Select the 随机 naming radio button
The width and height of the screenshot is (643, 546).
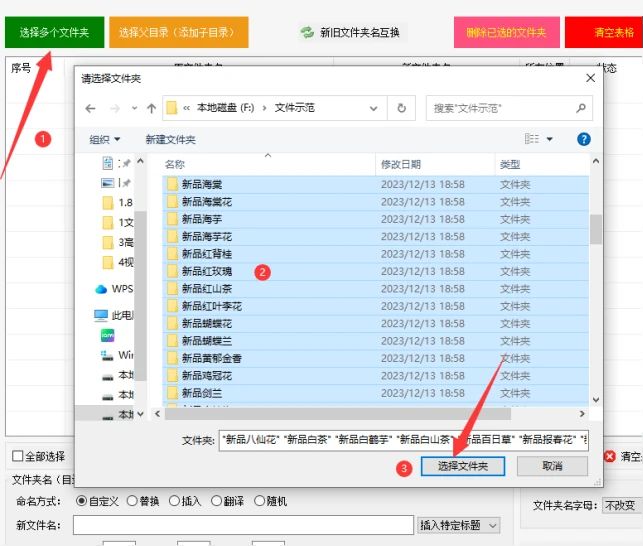[x=259, y=501]
